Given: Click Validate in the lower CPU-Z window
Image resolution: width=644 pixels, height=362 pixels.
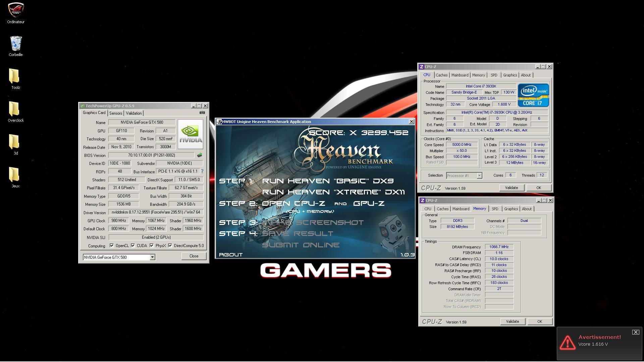Looking at the screenshot, I should coord(513,321).
